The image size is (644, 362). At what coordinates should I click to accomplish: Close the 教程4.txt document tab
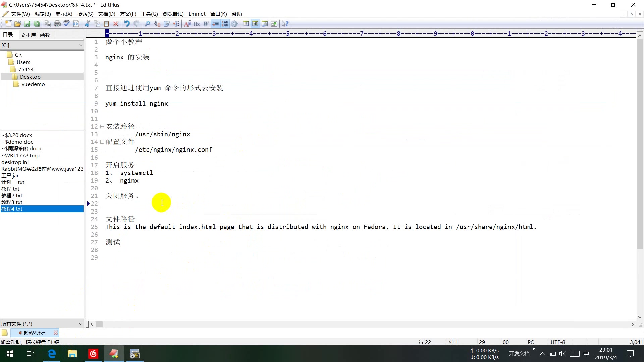pyautogui.click(x=56, y=333)
